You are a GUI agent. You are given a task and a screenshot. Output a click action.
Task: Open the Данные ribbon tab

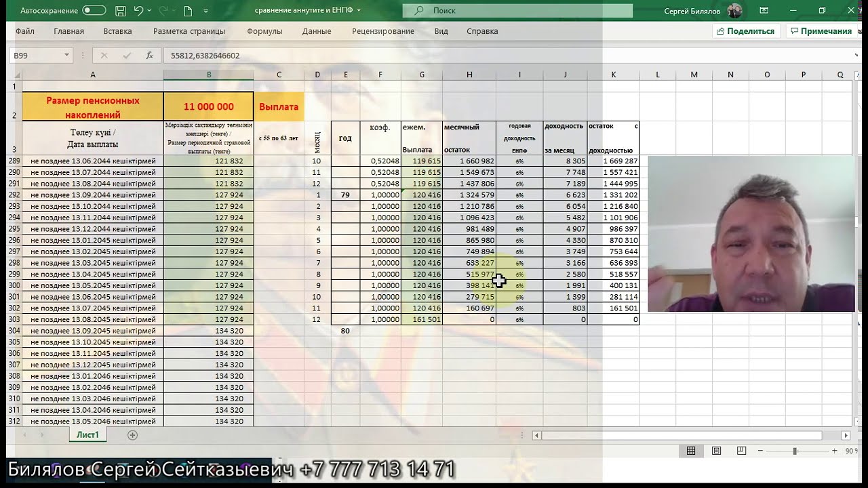(317, 31)
